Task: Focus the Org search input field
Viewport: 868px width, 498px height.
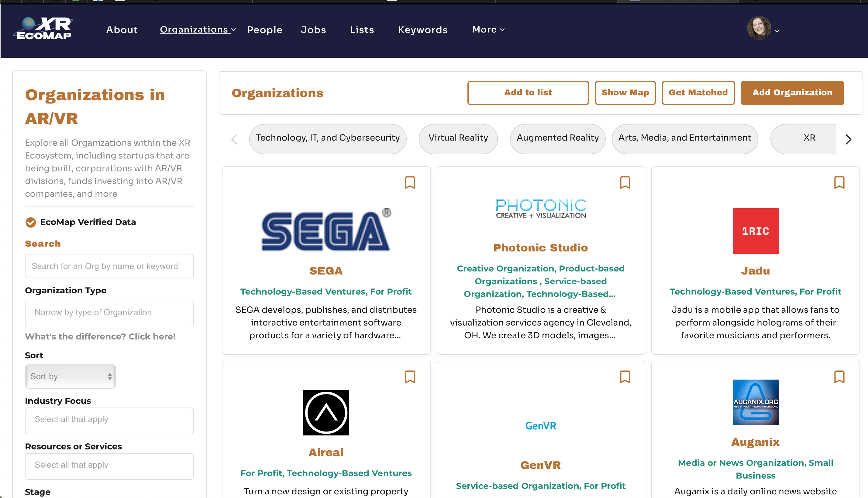Action: tap(109, 266)
